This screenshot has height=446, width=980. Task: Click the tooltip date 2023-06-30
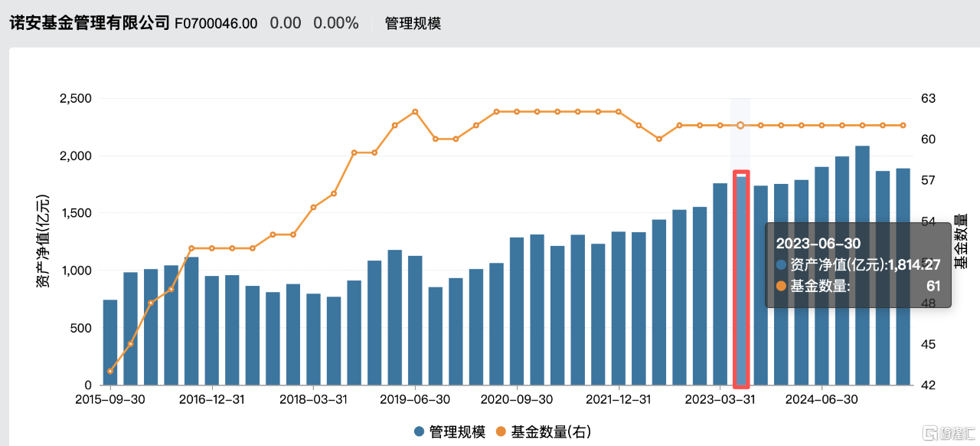(x=818, y=243)
